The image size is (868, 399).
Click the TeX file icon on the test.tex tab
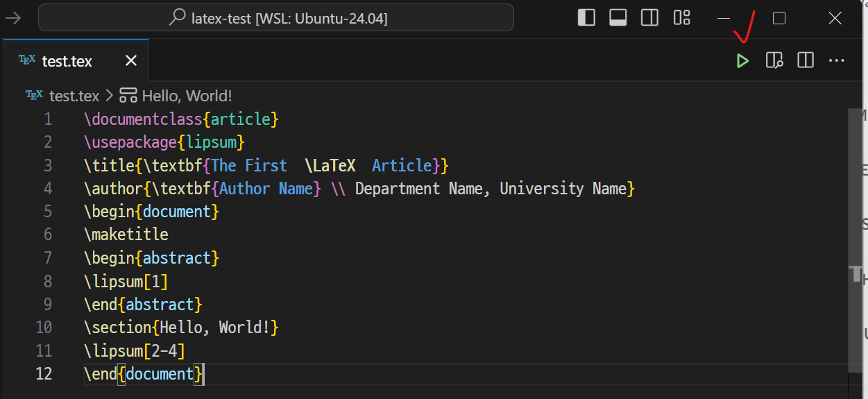point(27,60)
